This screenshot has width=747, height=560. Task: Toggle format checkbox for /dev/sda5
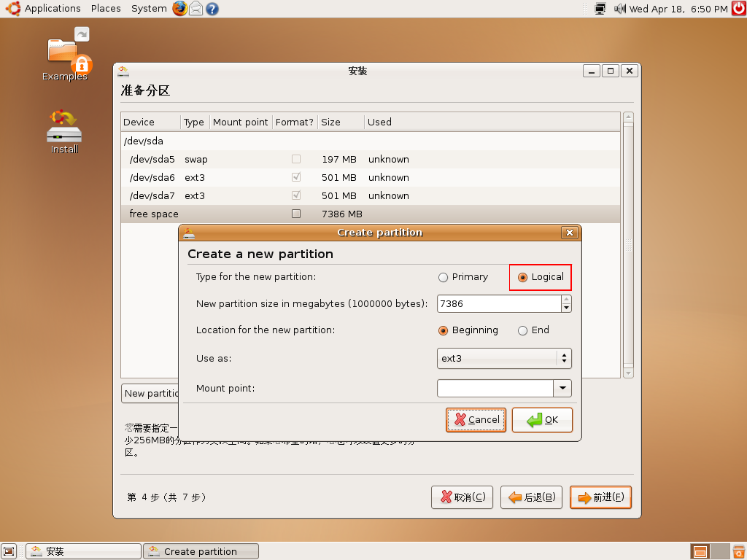click(296, 159)
